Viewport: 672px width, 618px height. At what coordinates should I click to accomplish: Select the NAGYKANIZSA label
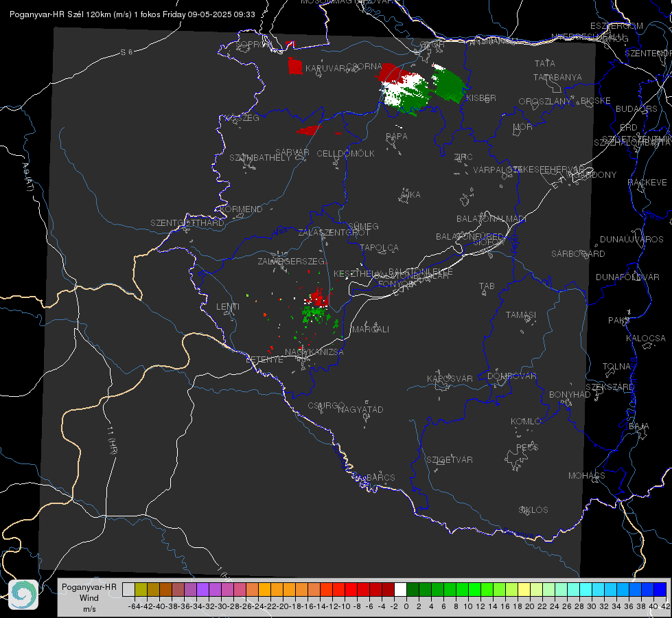[x=314, y=352]
